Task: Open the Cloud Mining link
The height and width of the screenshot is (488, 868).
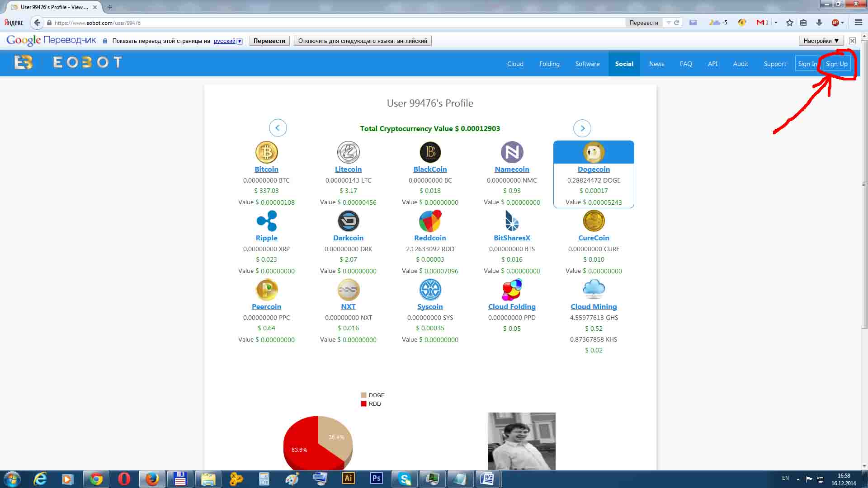Action: 594,306
